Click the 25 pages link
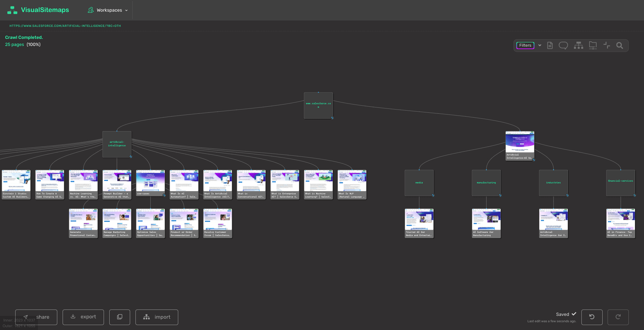The width and height of the screenshot is (644, 330). pyautogui.click(x=14, y=45)
